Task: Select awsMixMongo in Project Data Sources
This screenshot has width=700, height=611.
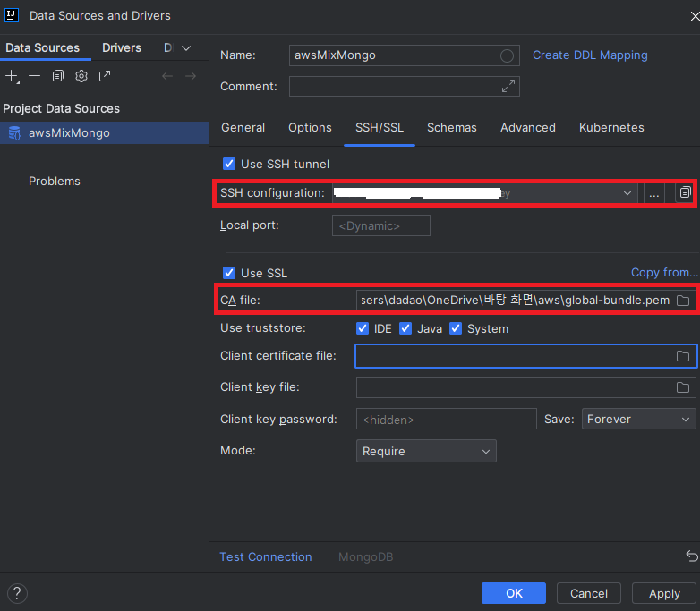Action: (104, 133)
